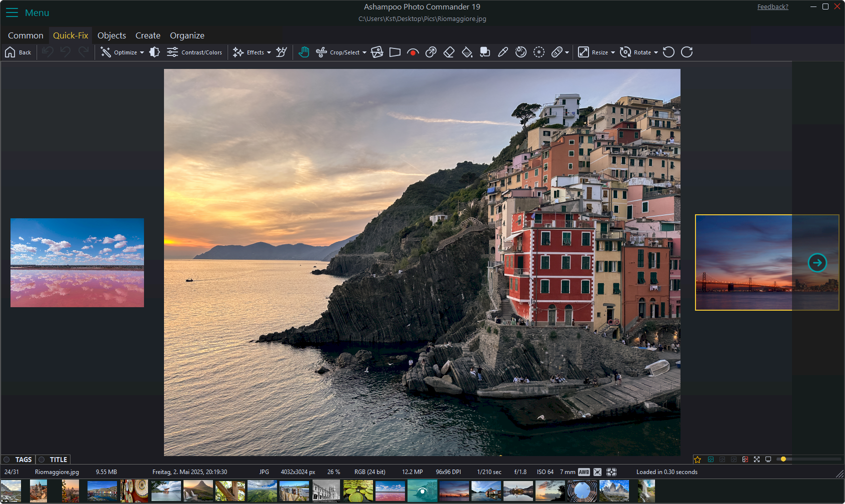Viewport: 845px width, 504px height.
Task: Select the Pan hand tool
Action: pos(303,52)
